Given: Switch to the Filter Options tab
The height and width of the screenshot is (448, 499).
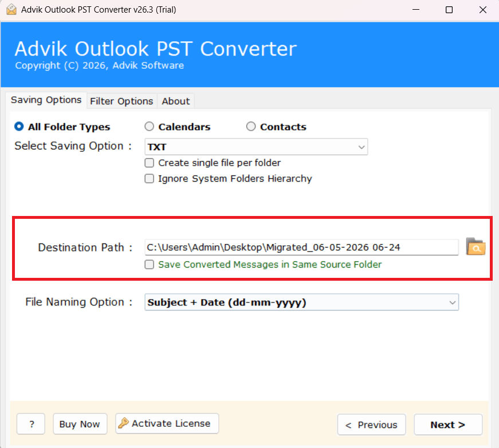Looking at the screenshot, I should pos(121,101).
